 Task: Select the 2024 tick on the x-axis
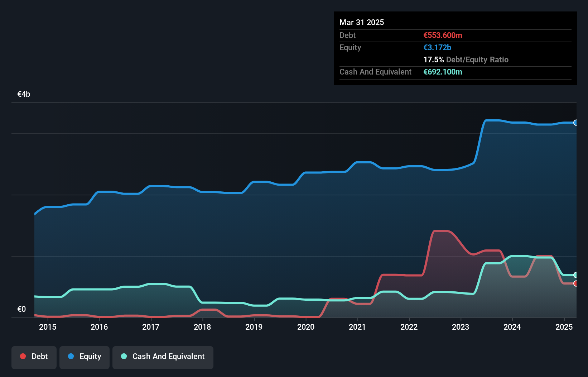[512, 327]
